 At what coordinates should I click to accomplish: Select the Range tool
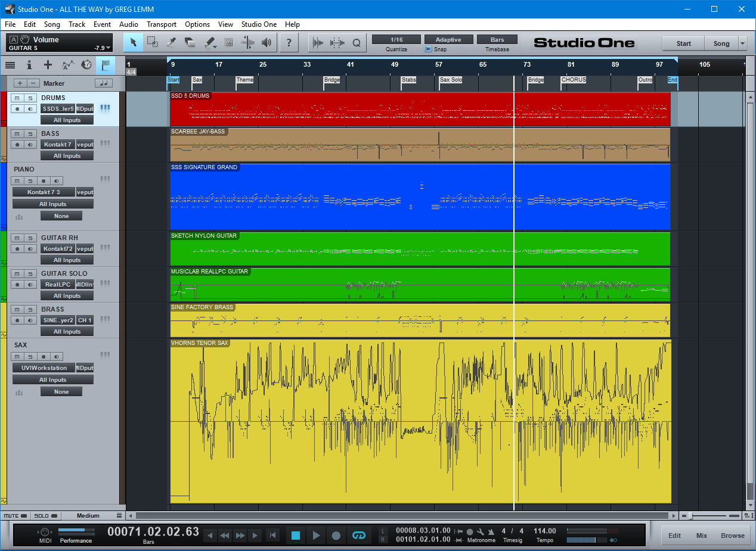(x=153, y=42)
